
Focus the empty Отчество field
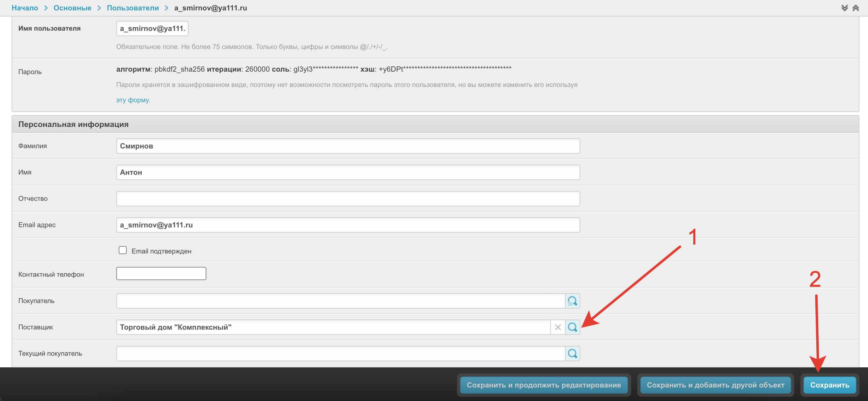point(348,198)
